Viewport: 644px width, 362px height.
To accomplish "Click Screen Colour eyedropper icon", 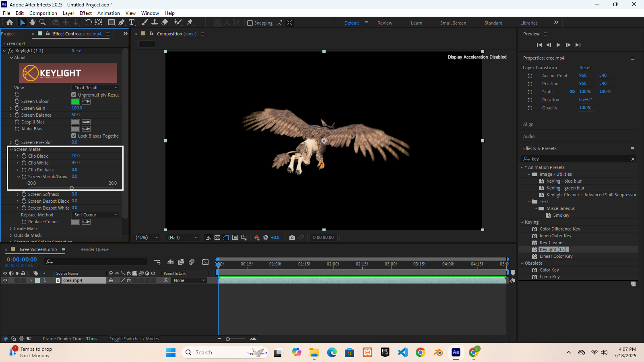I will tap(86, 101).
